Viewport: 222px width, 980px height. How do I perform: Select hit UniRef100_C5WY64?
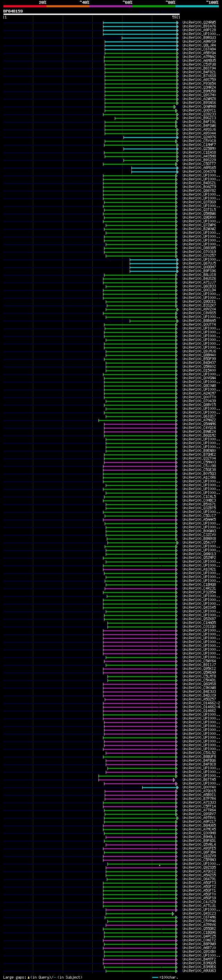pyautogui.click(x=199, y=661)
